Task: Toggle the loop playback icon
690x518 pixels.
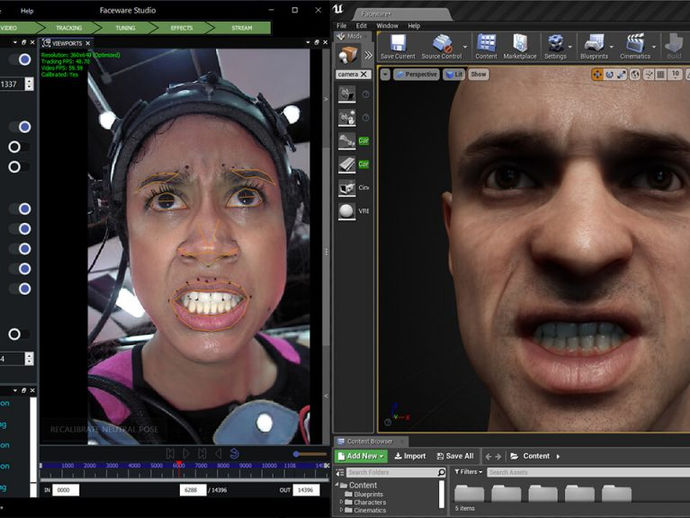Action: tap(235, 453)
